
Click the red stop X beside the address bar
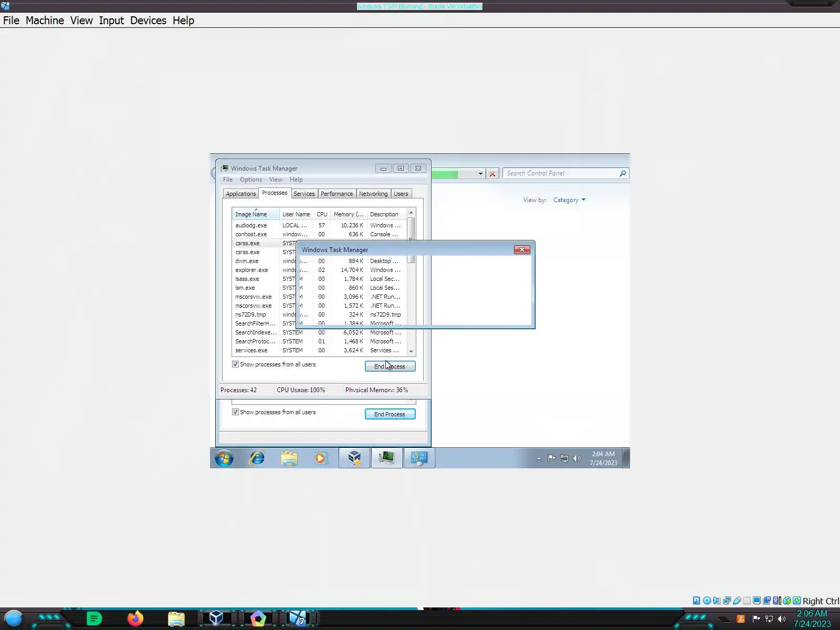click(x=492, y=174)
